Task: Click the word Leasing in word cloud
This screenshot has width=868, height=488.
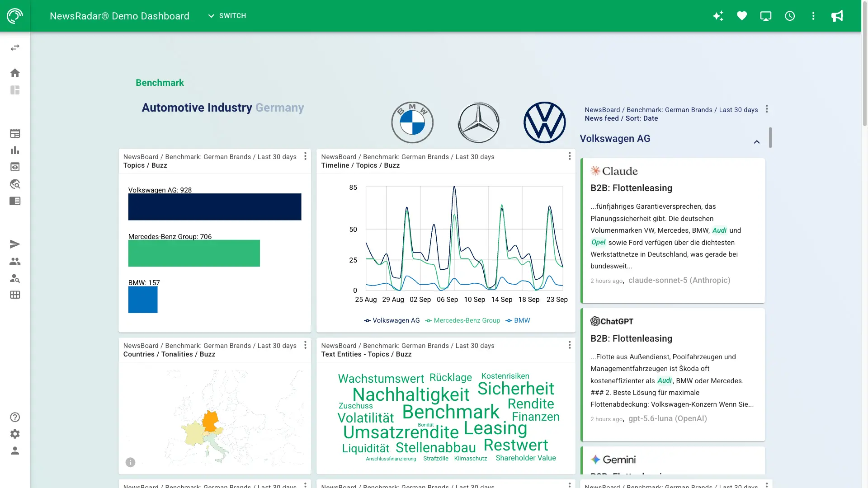Action: [x=495, y=428]
